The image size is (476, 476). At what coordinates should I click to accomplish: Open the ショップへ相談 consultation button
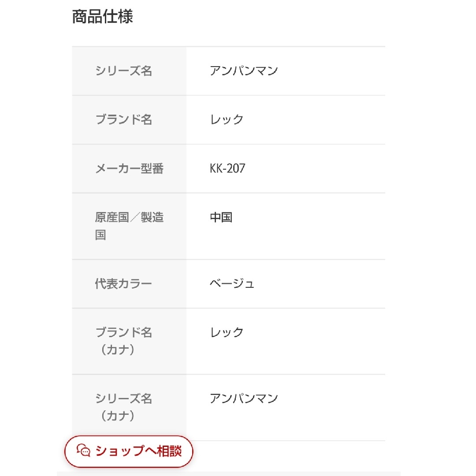pos(129,451)
